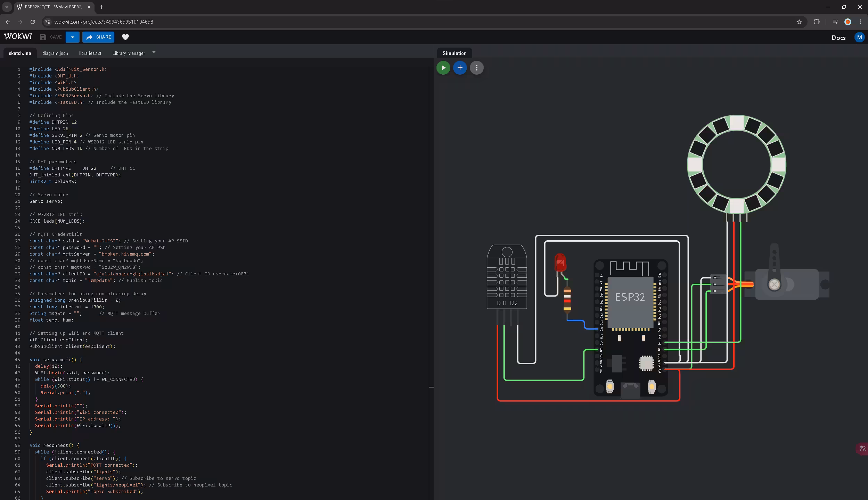Bookmark this page with the star icon
The image size is (868, 500).
(799, 22)
